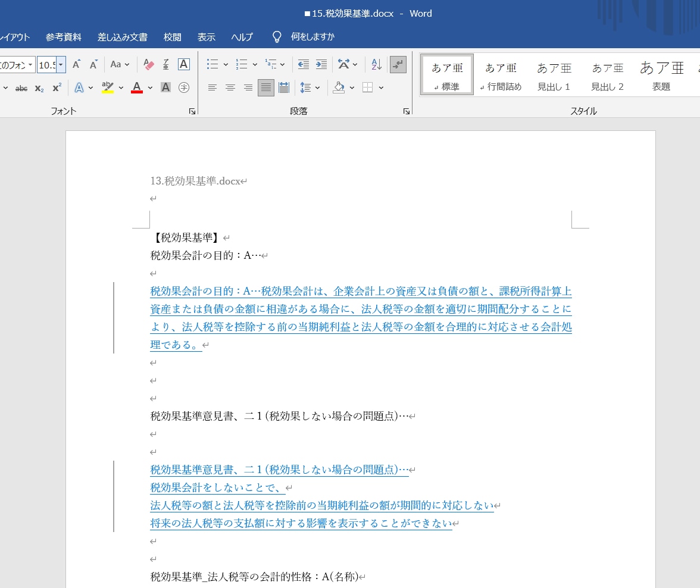Expand font color dropdown arrow

pos(150,88)
